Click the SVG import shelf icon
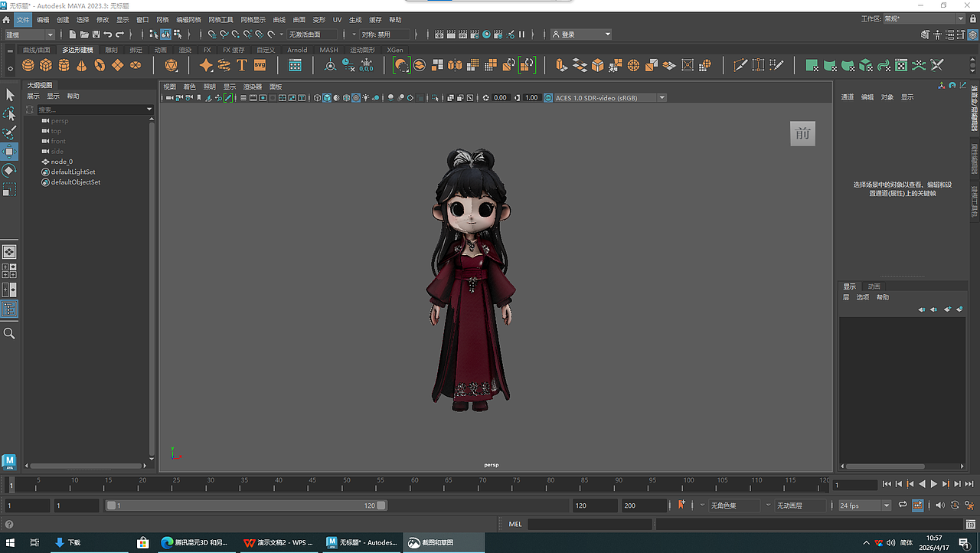The width and height of the screenshot is (980, 553). pyautogui.click(x=260, y=65)
